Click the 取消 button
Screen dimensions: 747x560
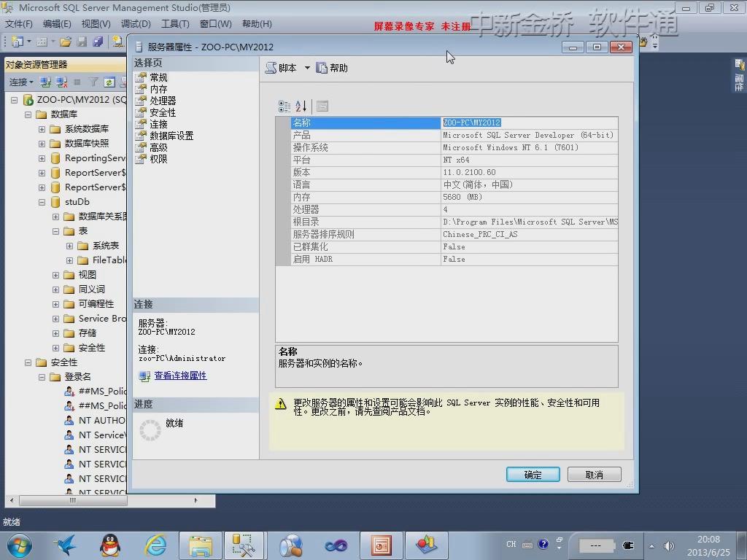[594, 475]
